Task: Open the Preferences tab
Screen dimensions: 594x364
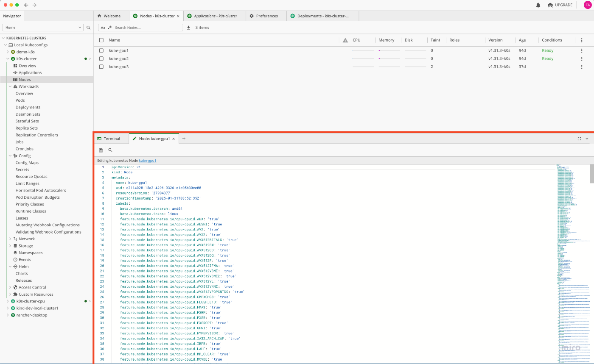Action: point(265,16)
